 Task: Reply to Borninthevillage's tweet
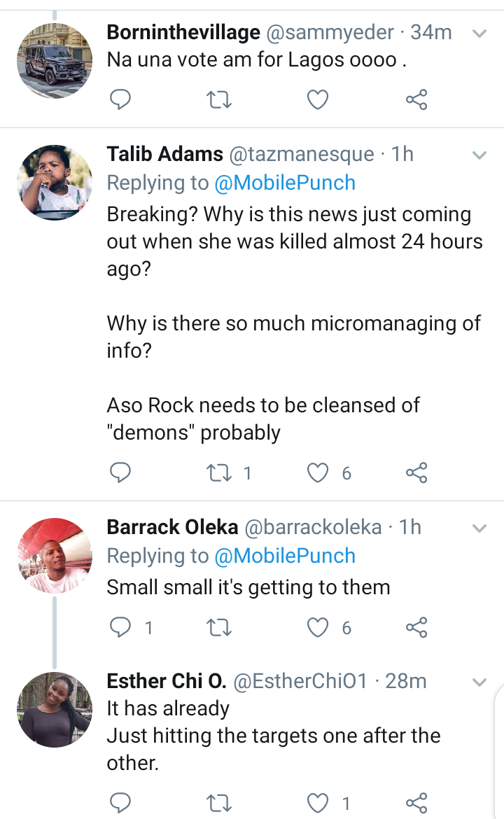pos(121,101)
